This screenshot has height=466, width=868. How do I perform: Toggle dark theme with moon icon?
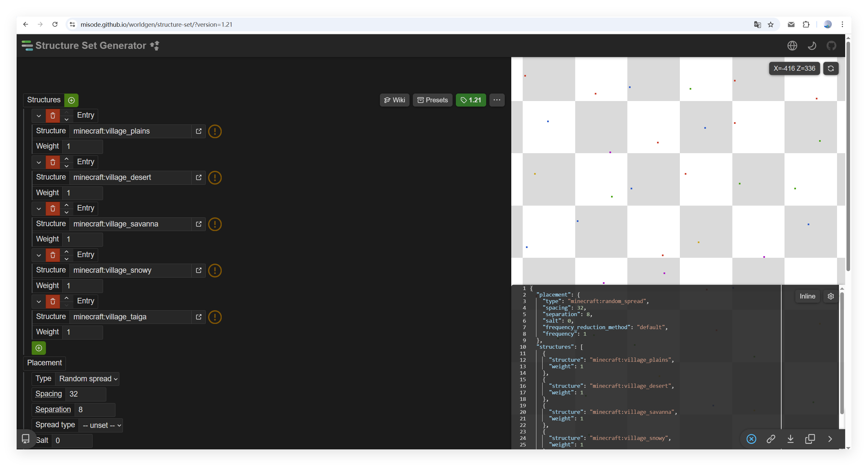811,45
